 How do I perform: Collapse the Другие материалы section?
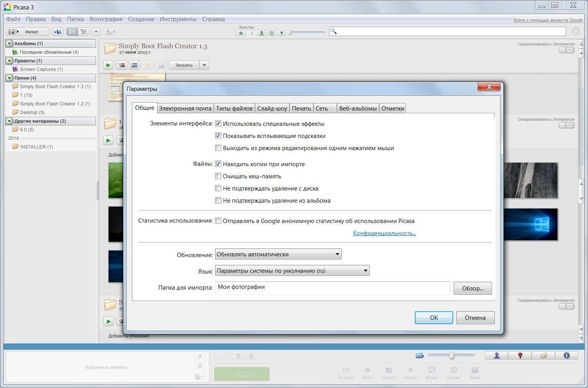[10, 121]
